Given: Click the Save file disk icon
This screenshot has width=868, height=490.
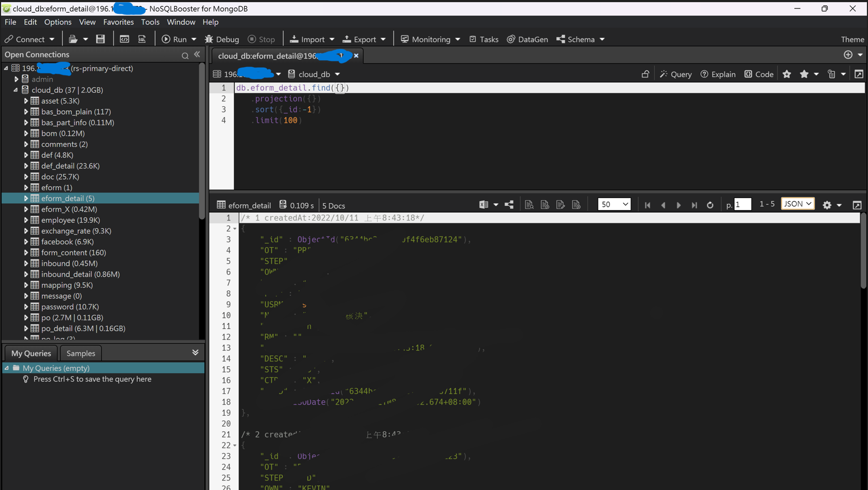Looking at the screenshot, I should (x=100, y=39).
